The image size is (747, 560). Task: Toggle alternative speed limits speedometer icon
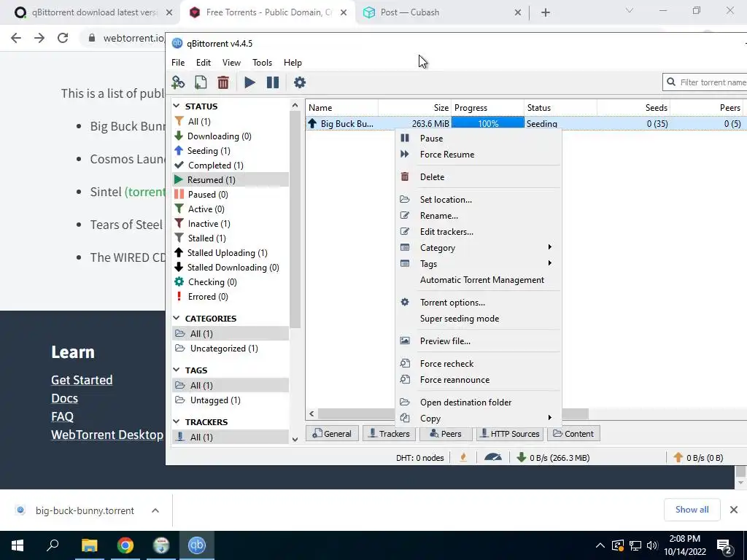click(x=492, y=458)
